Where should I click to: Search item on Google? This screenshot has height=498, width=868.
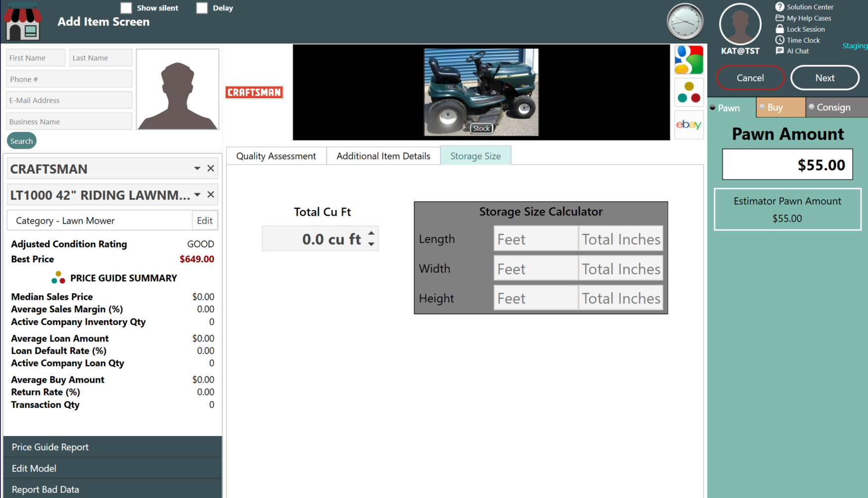point(689,60)
